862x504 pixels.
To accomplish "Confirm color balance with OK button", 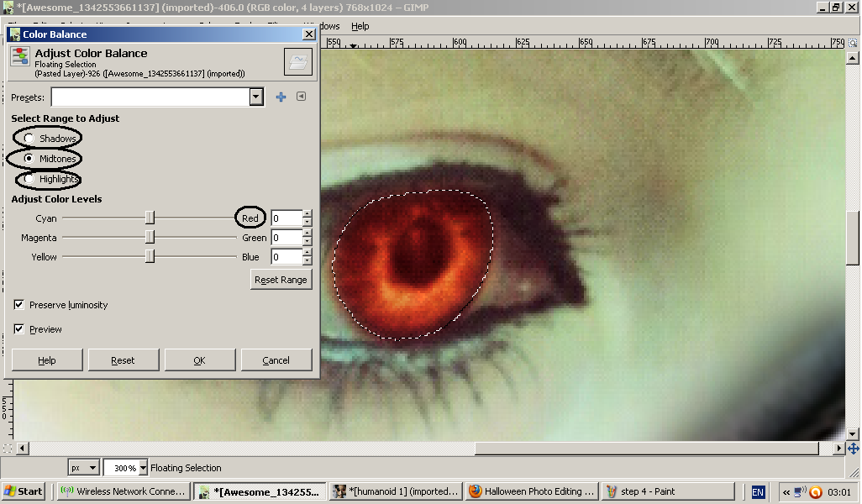I will (199, 360).
